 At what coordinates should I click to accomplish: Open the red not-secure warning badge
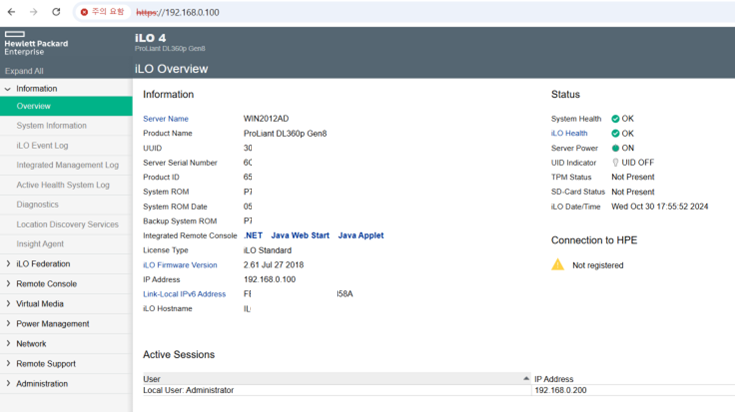(x=102, y=12)
